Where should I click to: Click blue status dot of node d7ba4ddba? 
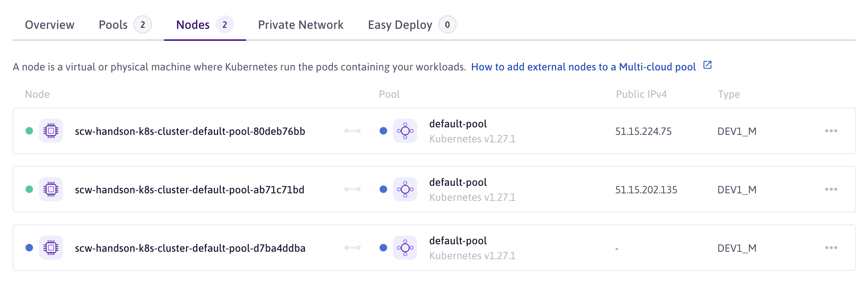pos(29,248)
